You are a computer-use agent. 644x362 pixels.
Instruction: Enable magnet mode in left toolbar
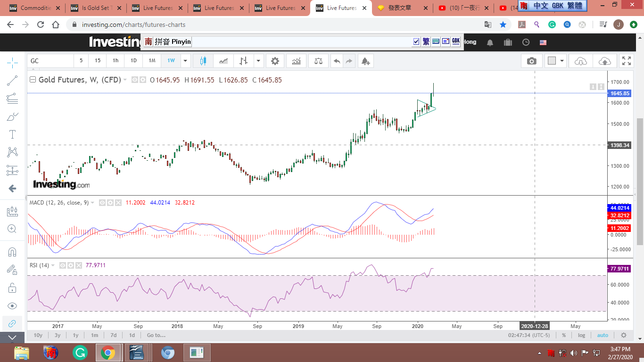pos(13,252)
